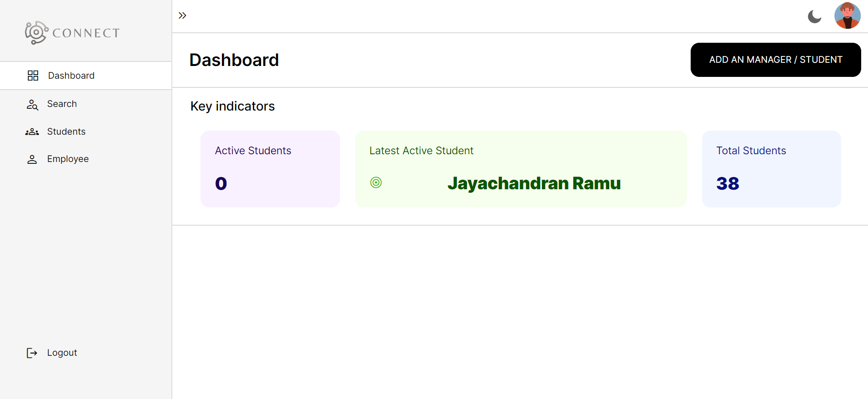868x399 pixels.
Task: Click the Search magnifier icon
Action: pyautogui.click(x=32, y=104)
